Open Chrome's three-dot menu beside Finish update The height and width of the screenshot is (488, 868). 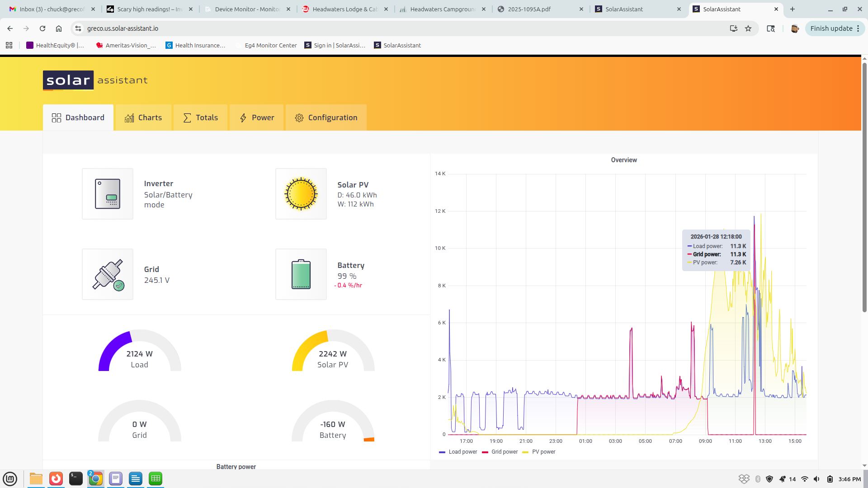tap(858, 28)
